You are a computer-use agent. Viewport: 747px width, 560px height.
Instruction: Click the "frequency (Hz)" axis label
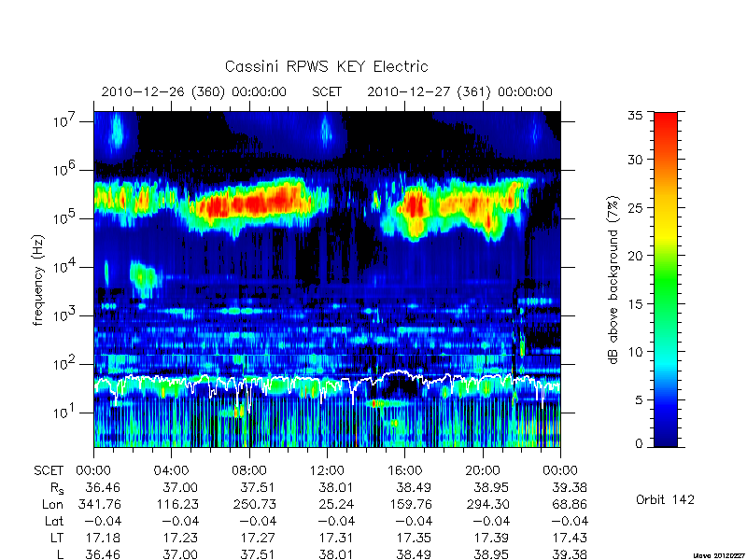coord(38,281)
